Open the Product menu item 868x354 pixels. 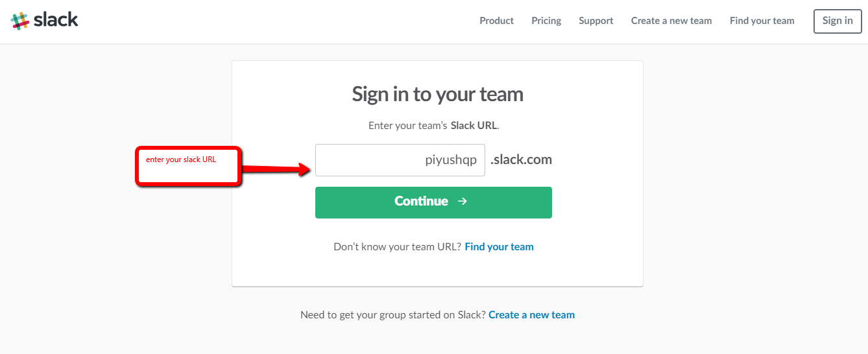(x=496, y=21)
